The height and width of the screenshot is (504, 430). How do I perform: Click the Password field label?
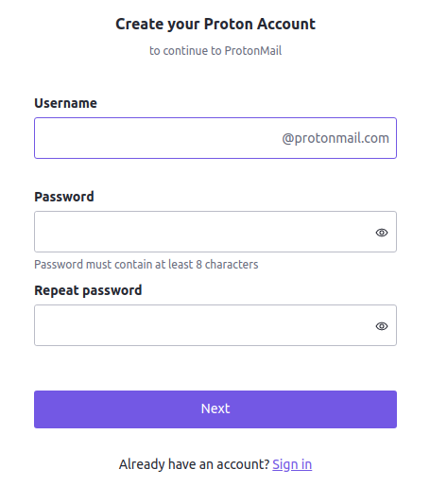point(64,197)
